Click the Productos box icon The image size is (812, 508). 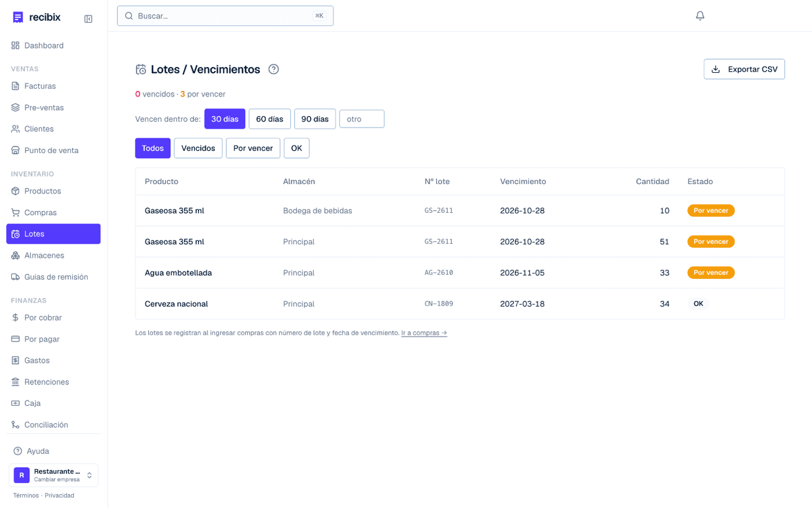[x=15, y=191]
